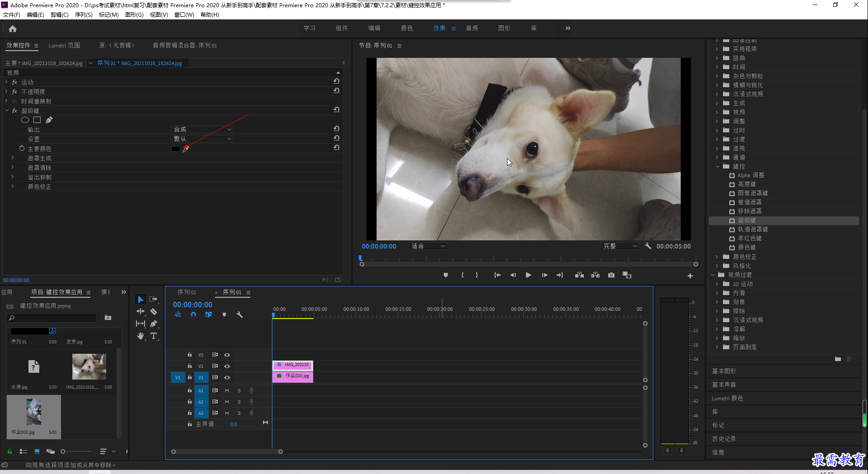This screenshot has width=868, height=474.
Task: Expand 颜色校正 in effect controls
Action: coord(12,186)
